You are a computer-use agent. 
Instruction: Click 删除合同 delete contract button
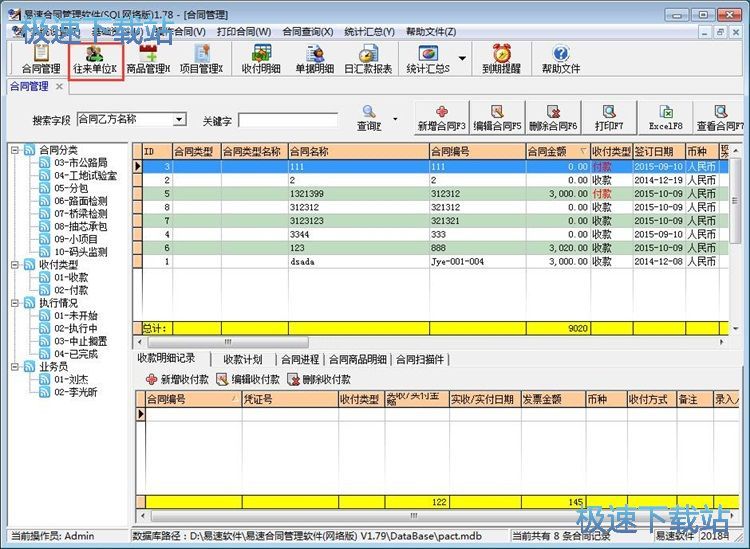coord(553,119)
